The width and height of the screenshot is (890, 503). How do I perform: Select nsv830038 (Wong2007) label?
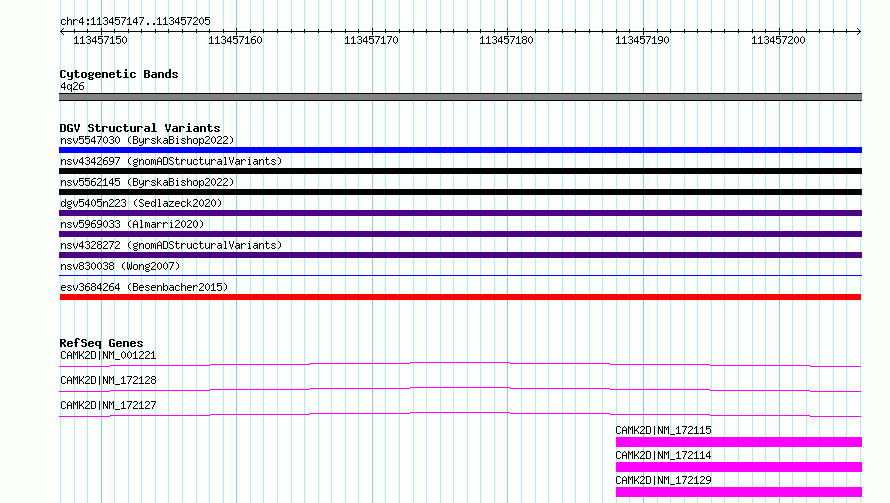120,266
